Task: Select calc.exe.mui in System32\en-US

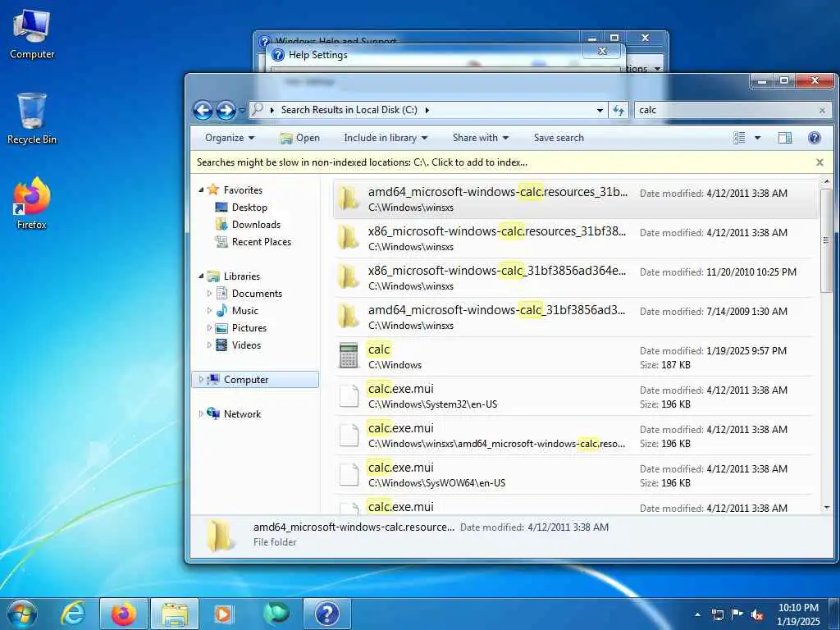Action: point(575,396)
